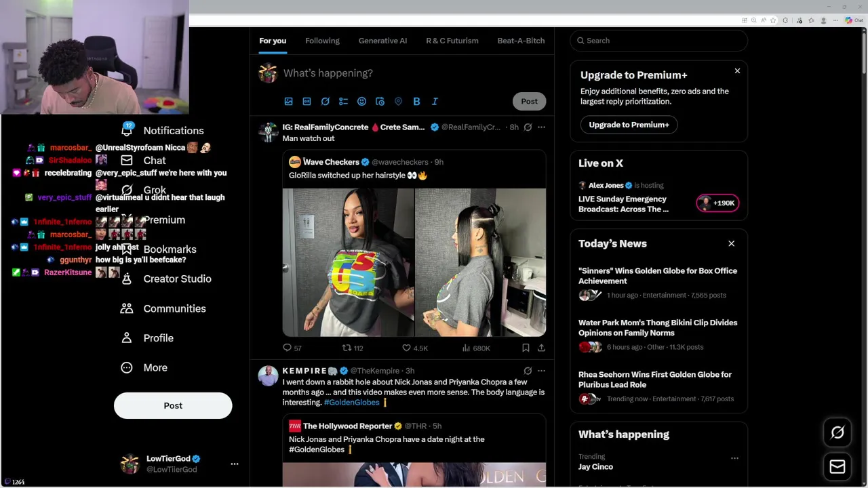
Task: Open floating Messages envelope button
Action: pos(837,466)
